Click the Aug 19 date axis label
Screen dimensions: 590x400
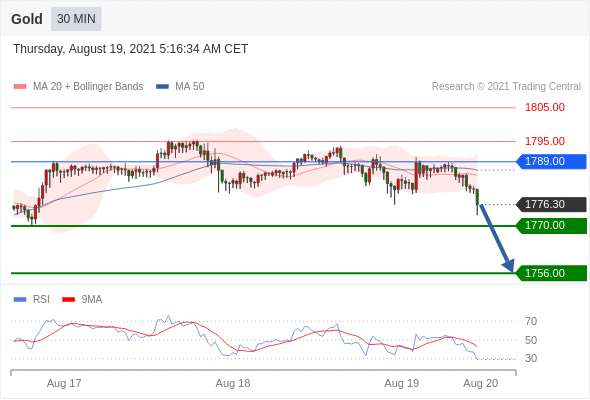tap(401, 383)
